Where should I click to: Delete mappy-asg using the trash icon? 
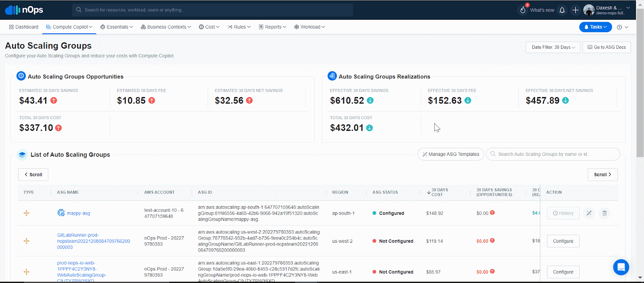605,213
